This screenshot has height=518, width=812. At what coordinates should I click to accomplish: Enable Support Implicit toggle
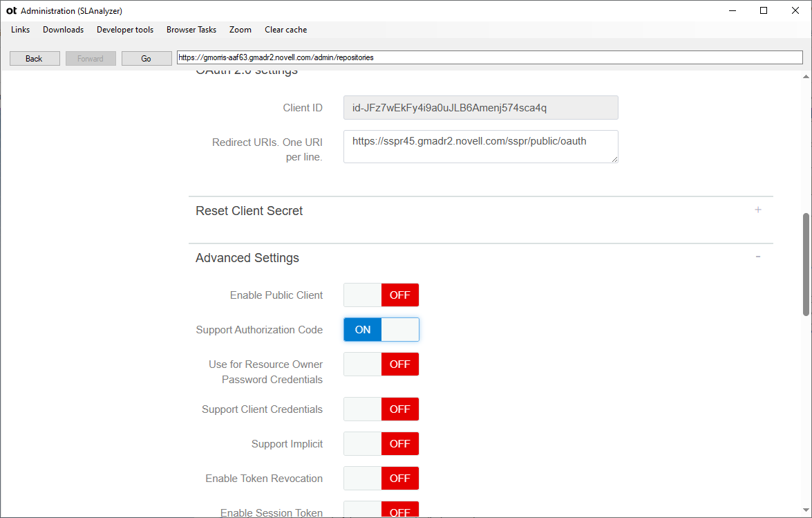(x=381, y=443)
